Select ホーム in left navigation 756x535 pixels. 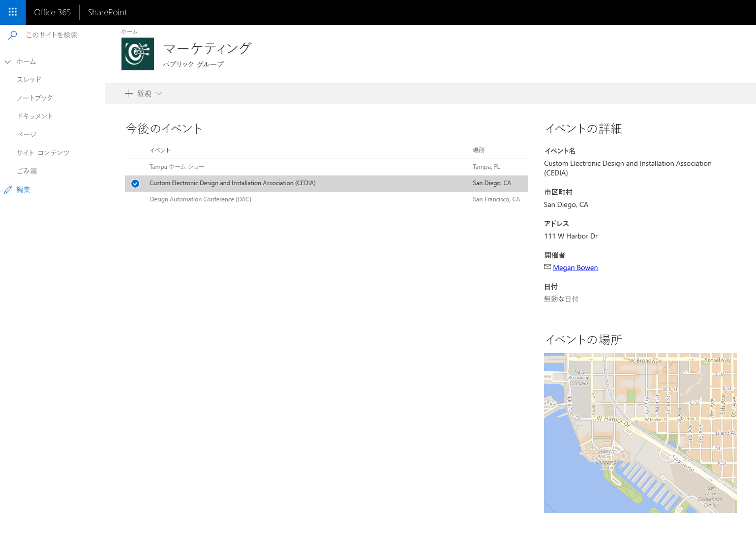[x=26, y=62]
